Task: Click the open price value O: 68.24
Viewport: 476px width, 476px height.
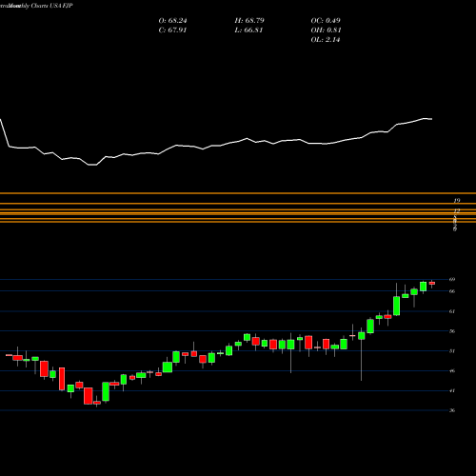Action: point(172,21)
